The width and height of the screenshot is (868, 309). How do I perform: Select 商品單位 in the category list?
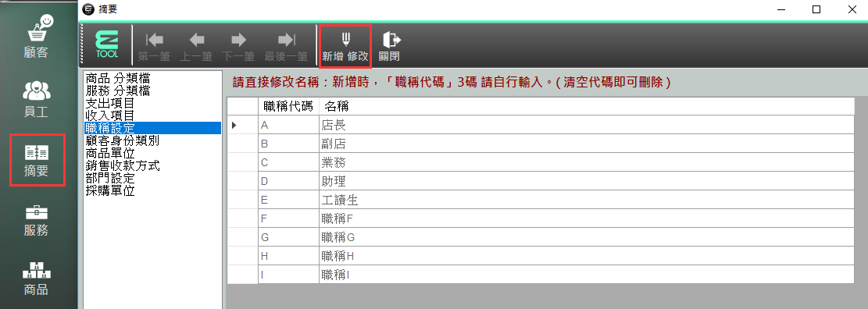tap(109, 153)
